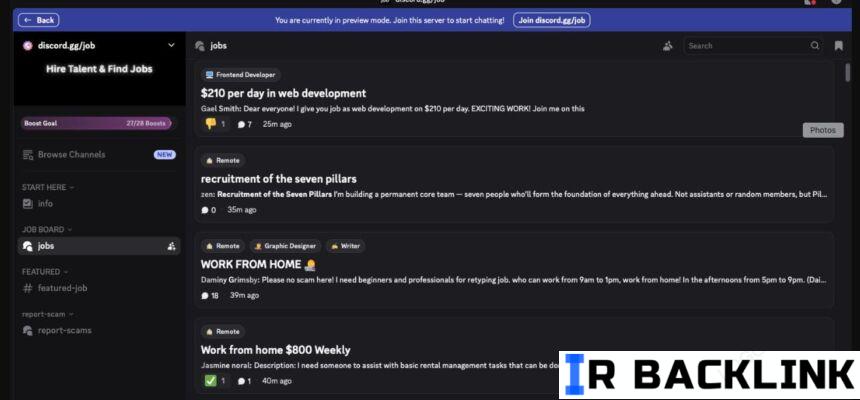860x400 pixels.
Task: Collapse the JOB BOARD category
Action: 47,229
